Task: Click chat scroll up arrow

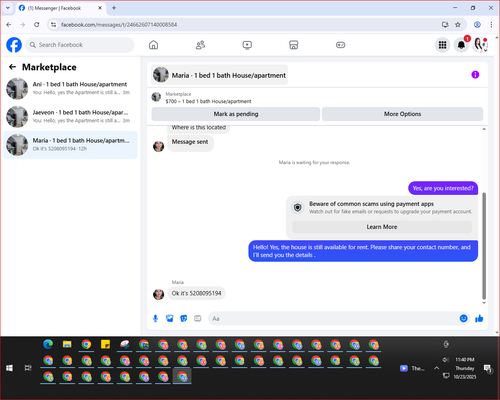Action: tap(484, 129)
